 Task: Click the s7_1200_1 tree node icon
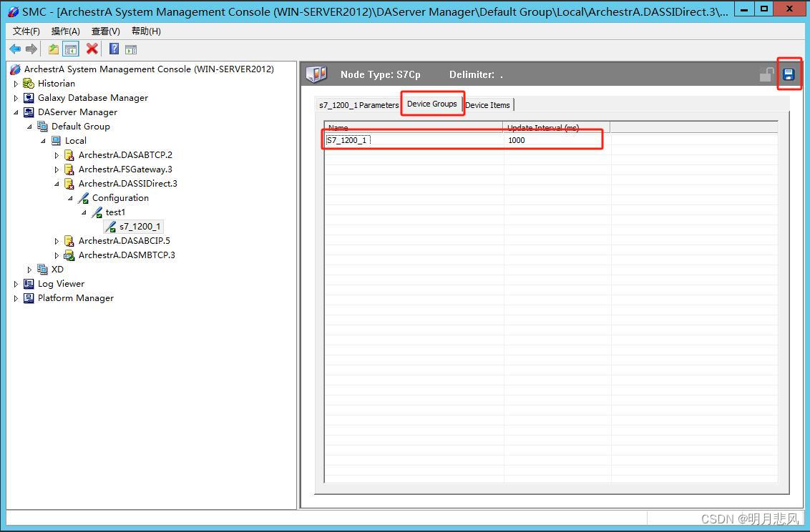tap(110, 227)
